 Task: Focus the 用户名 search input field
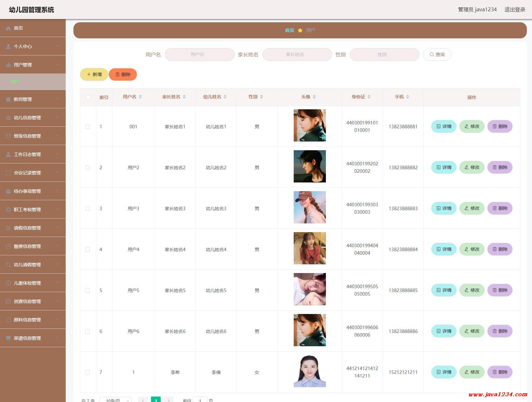click(x=200, y=54)
